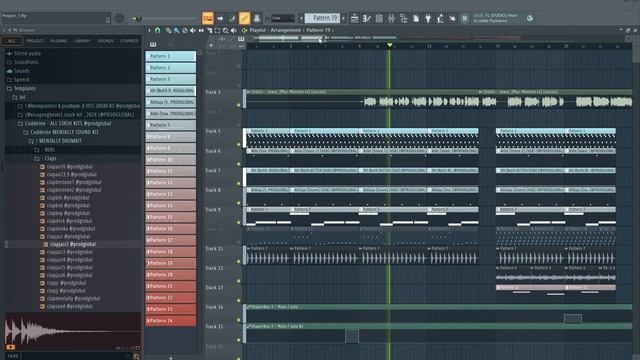Select the Playback speaker tool in the playlist

point(234,30)
